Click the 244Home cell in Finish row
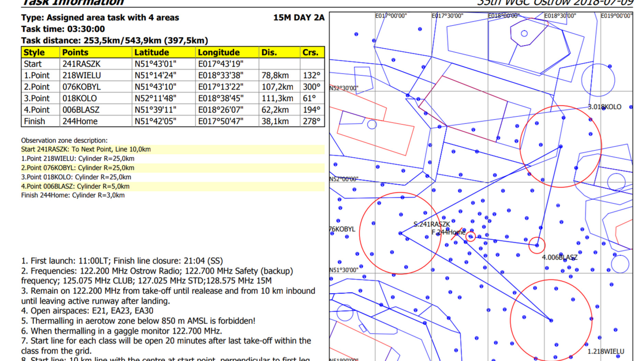 tap(80, 121)
